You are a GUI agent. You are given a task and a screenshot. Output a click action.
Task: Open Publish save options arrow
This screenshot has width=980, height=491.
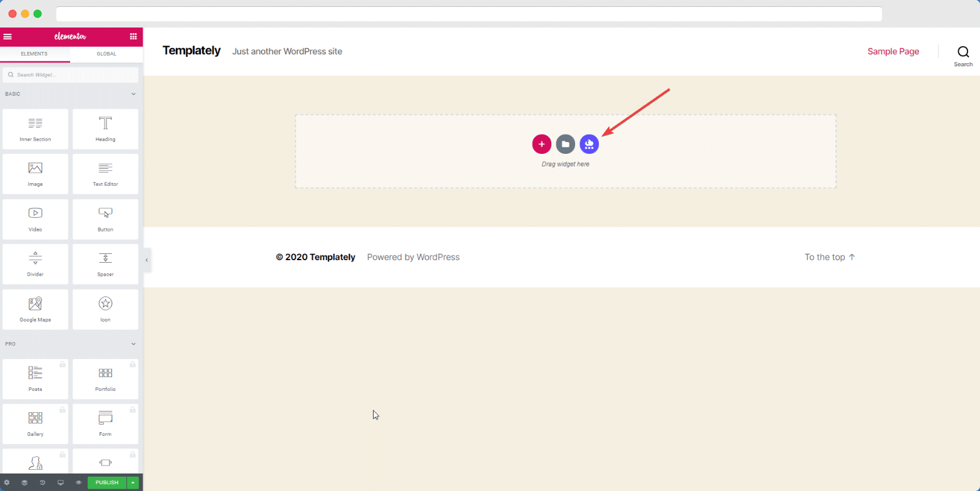point(133,483)
